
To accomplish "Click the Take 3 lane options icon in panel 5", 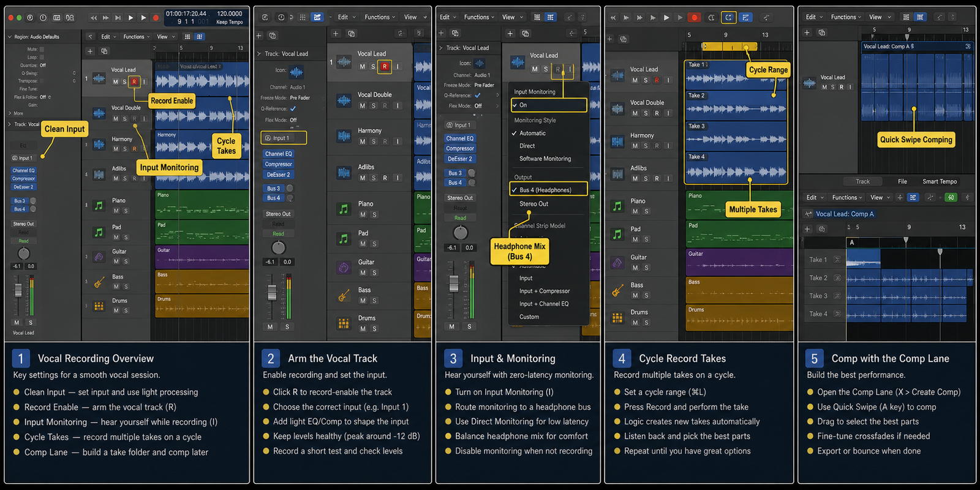I will tap(837, 296).
